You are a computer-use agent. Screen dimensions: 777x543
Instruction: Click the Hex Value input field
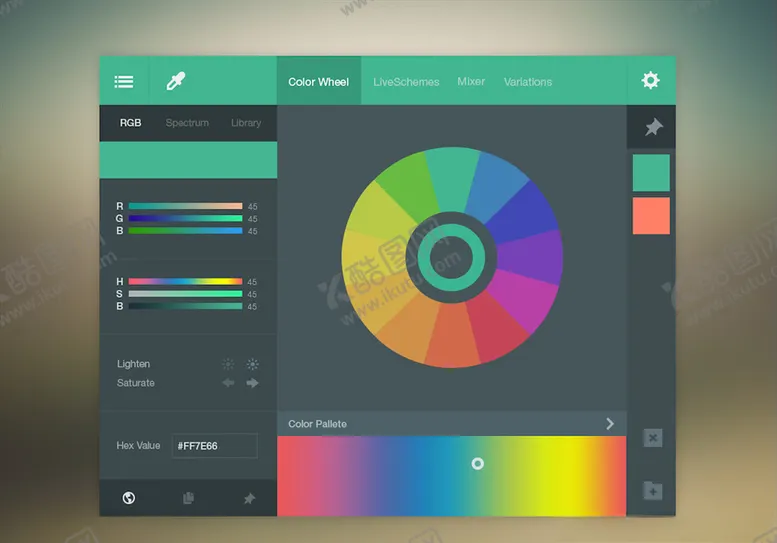pos(215,446)
